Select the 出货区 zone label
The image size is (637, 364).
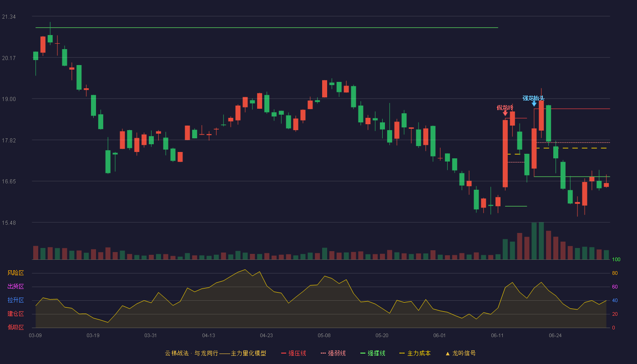pyautogui.click(x=15, y=287)
